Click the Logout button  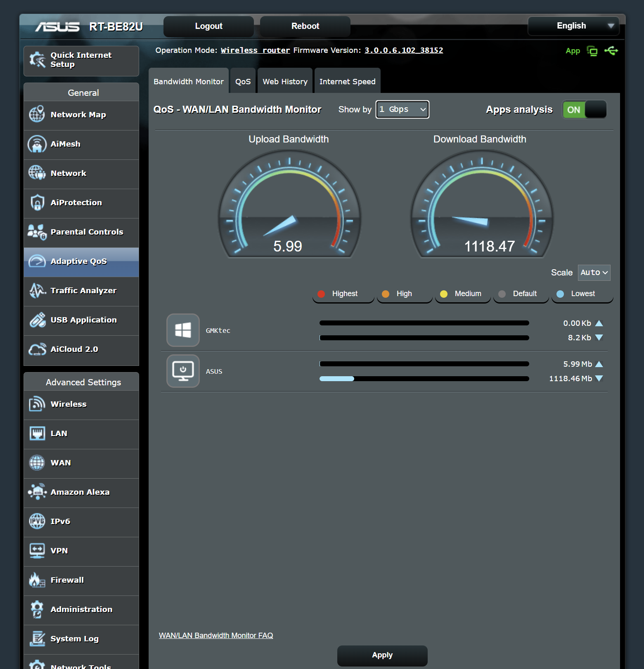[x=209, y=26]
